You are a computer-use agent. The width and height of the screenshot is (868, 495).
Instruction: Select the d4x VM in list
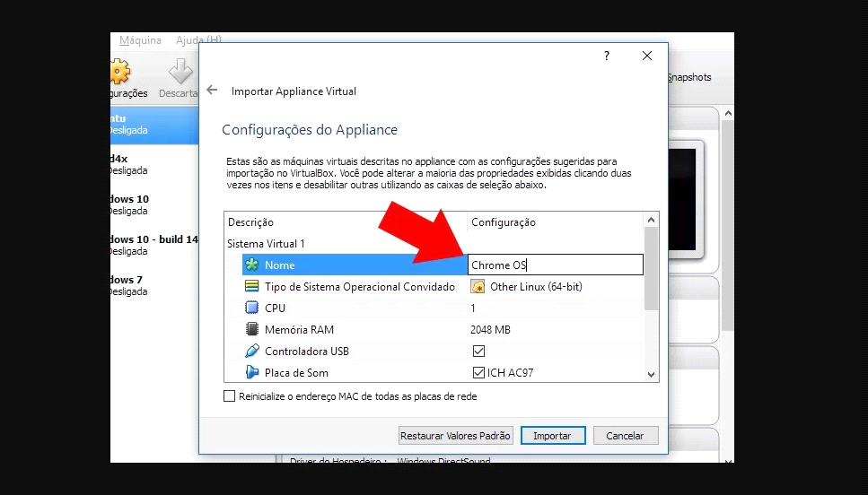click(154, 164)
